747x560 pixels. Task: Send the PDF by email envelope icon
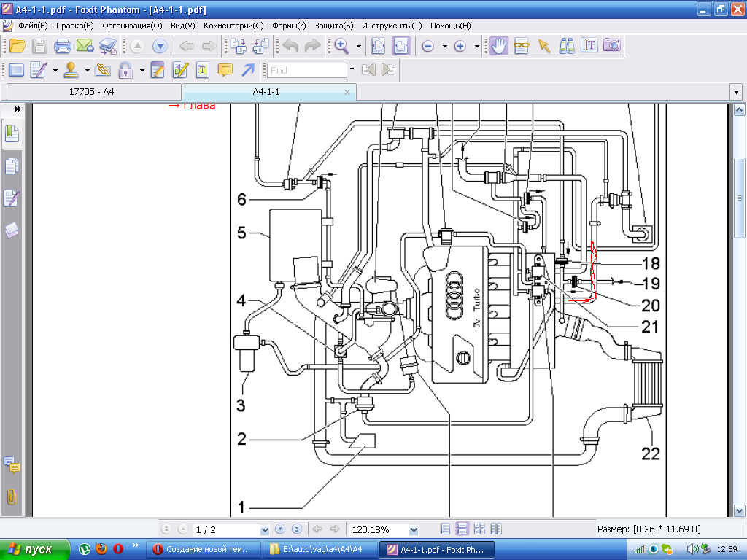pos(85,46)
